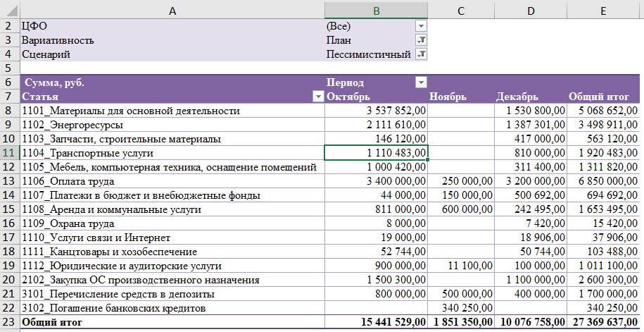Select 1102_Энергоресурсы row label
The width and height of the screenshot is (644, 332).
[172, 125]
